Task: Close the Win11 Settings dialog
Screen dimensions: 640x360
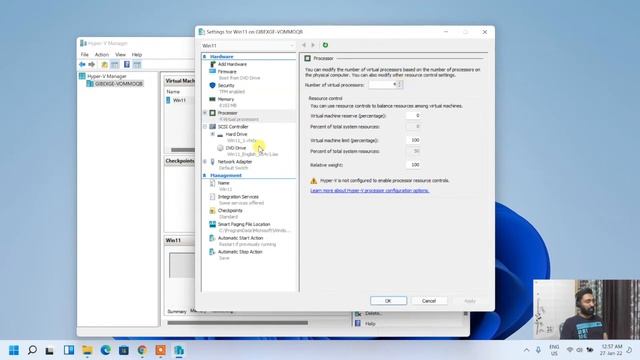Action: coord(485,32)
